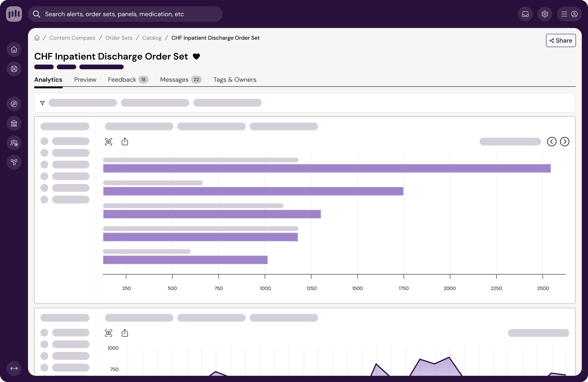Click the home icon in left sidebar
The width and height of the screenshot is (588, 382).
14,50
